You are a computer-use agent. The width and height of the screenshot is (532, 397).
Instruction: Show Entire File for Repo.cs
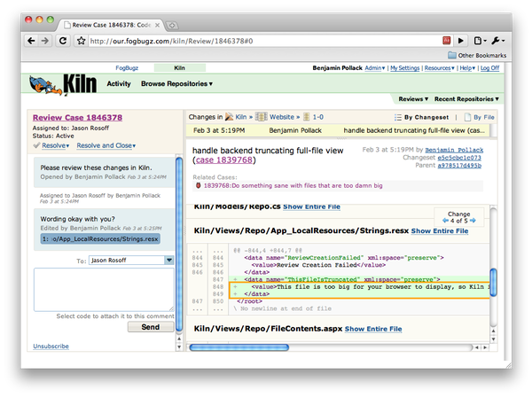[311, 206]
